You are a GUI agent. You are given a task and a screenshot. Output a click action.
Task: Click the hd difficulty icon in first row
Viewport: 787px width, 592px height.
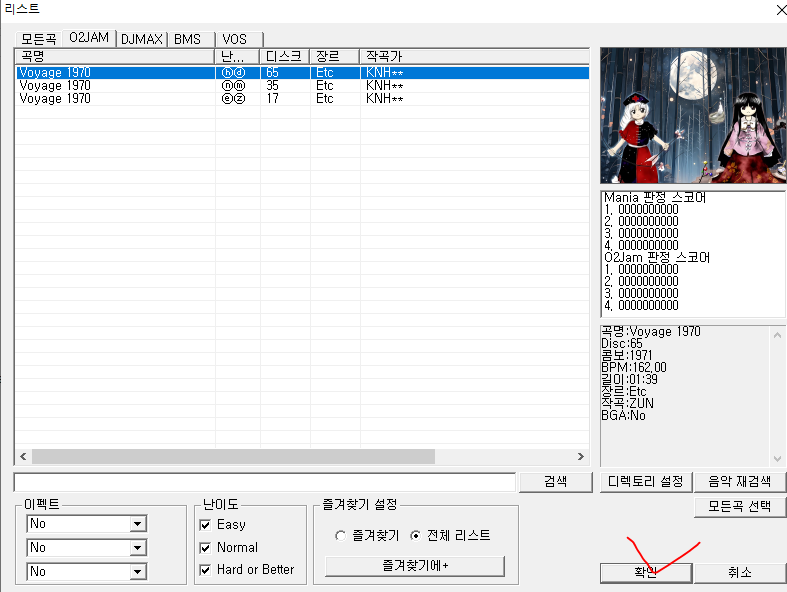coord(233,73)
